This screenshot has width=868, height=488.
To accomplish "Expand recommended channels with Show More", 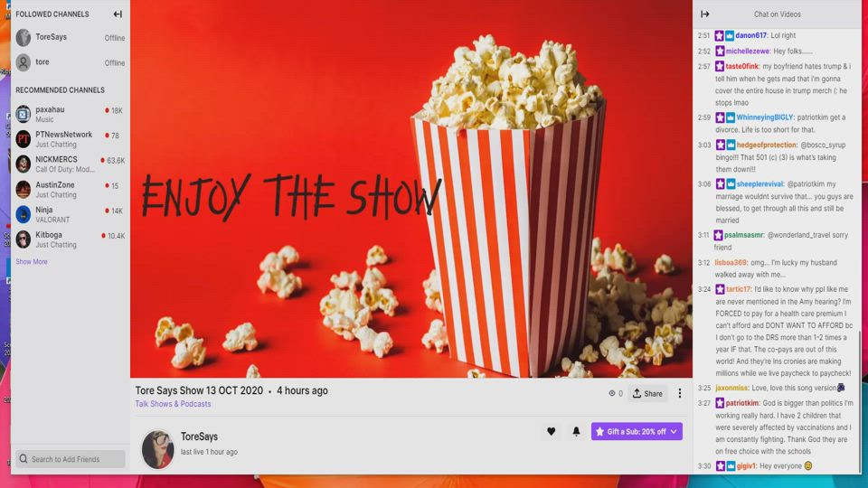I will coord(32,262).
